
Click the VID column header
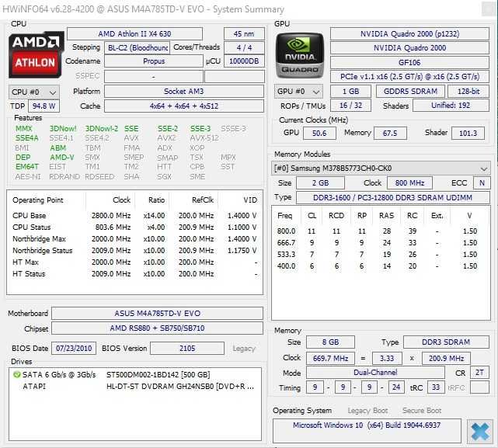(x=250, y=200)
